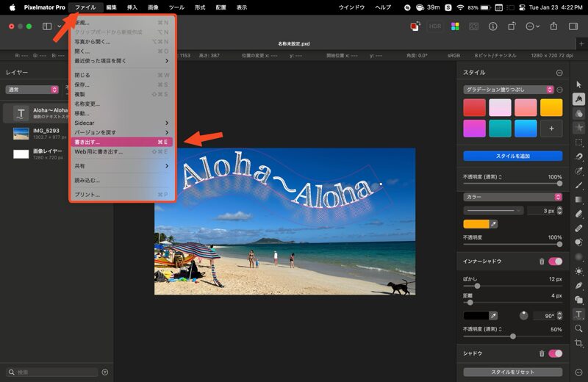Click the スタイルをリセット button
The image size is (588, 382).
click(x=512, y=372)
